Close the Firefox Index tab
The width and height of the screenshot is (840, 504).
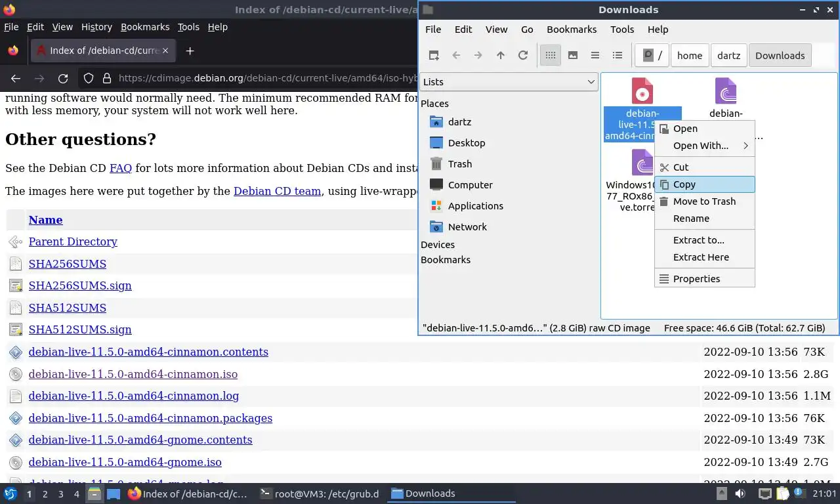coord(165,51)
